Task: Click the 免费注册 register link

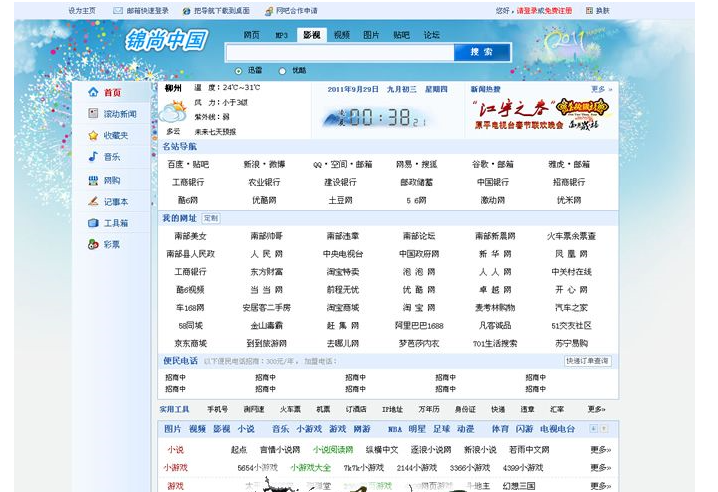Action: pos(558,11)
